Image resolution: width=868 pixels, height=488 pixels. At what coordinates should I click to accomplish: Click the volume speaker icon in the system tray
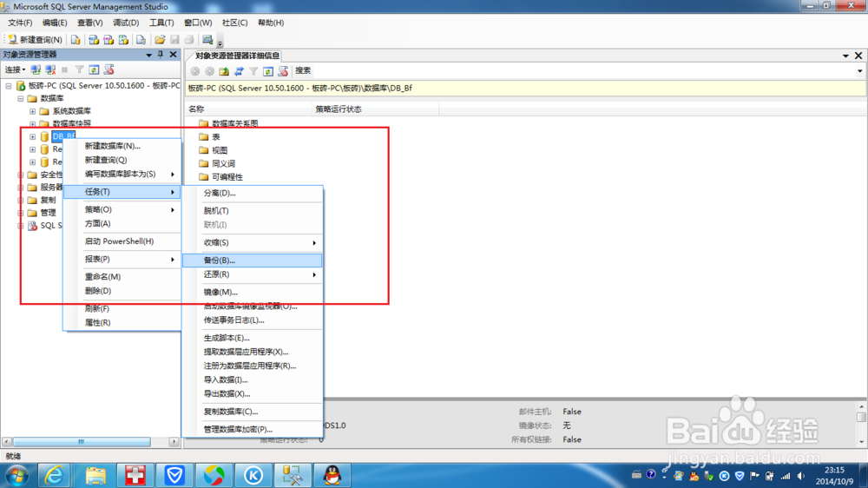[x=801, y=476]
